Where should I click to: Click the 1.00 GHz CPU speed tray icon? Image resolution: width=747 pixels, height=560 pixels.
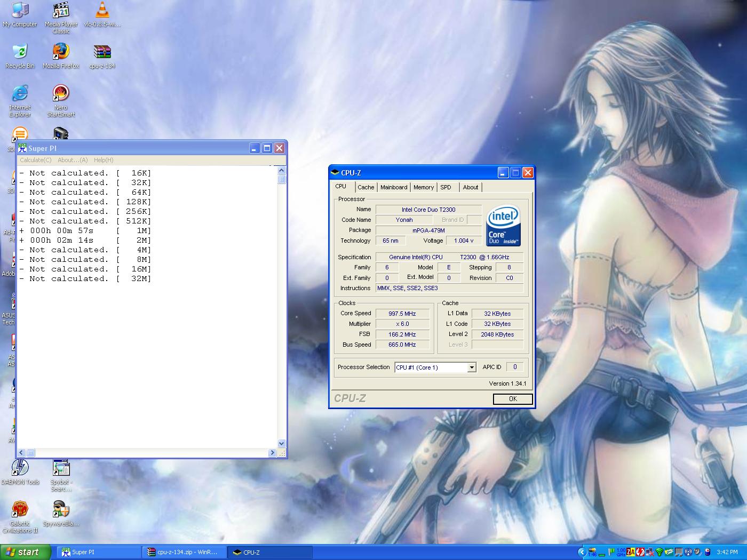[621, 552]
